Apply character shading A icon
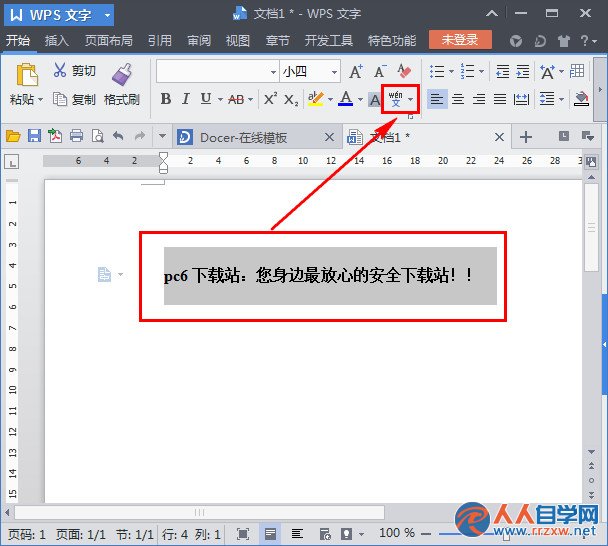The image size is (608, 546). click(374, 100)
